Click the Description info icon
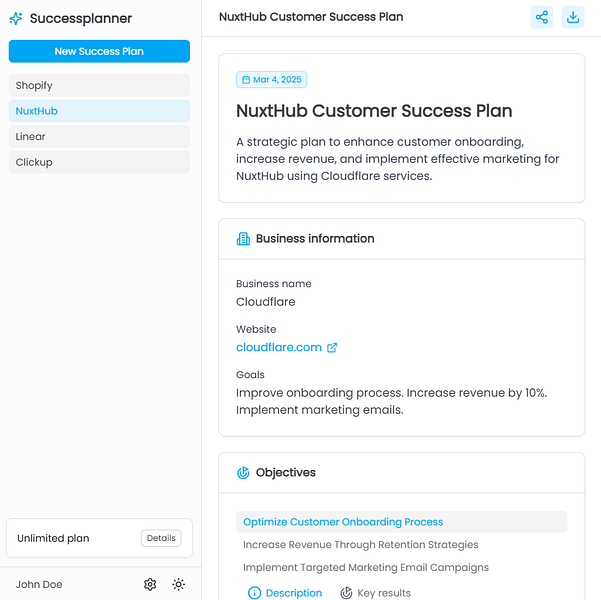Screen dimensions: 601x600 254,593
